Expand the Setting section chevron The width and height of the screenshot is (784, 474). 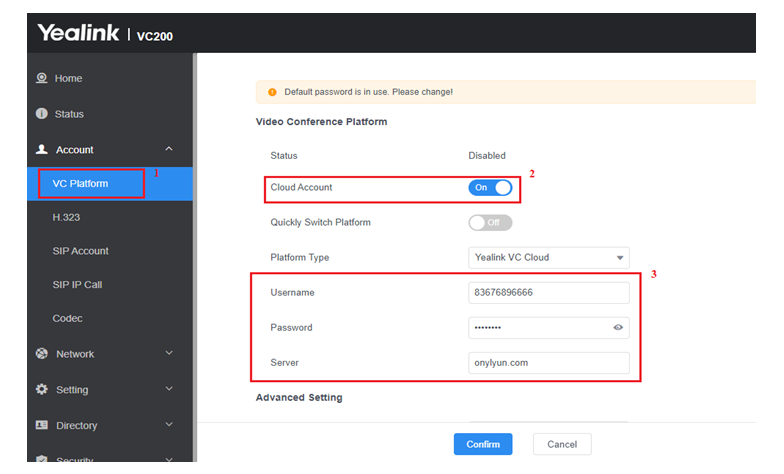(x=168, y=388)
